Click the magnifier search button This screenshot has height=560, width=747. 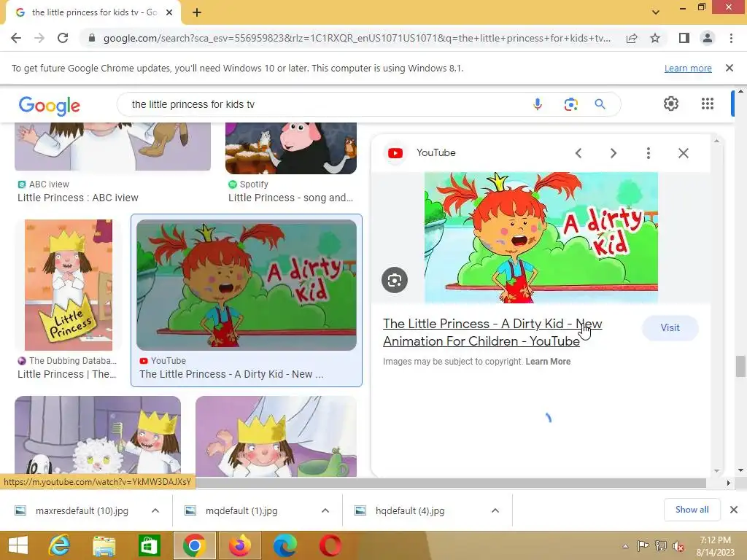click(600, 104)
